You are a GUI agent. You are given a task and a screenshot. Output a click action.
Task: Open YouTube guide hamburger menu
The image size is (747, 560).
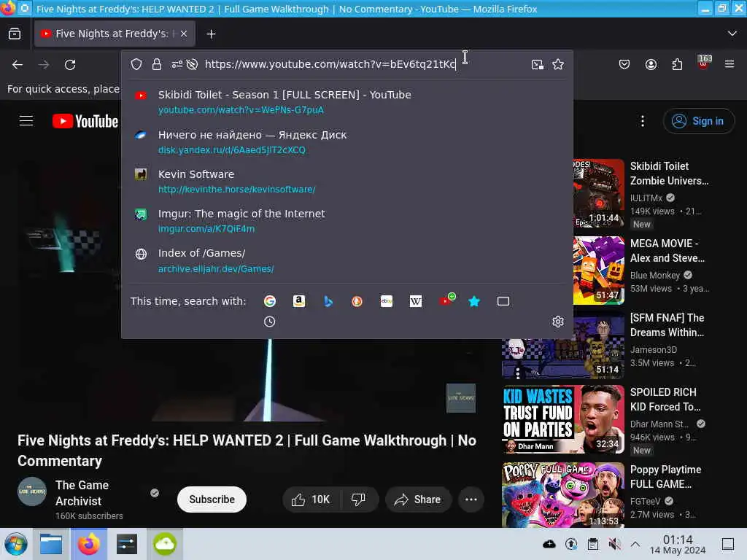26,121
